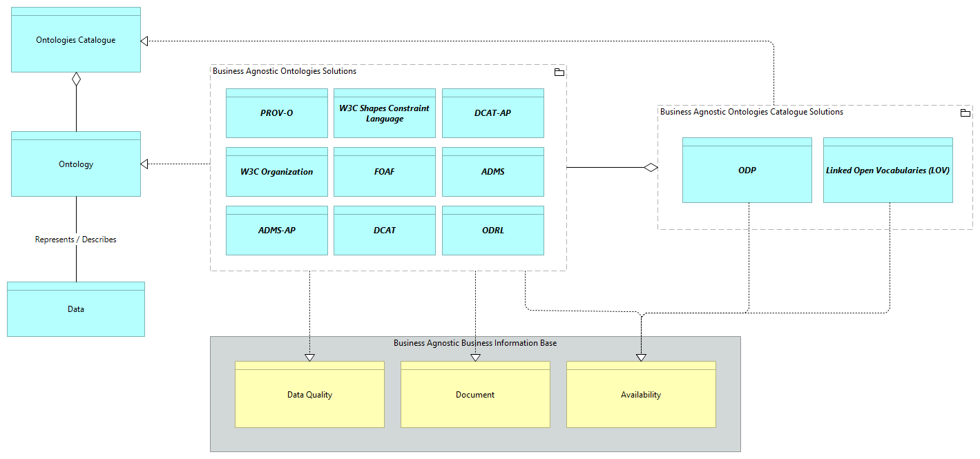This screenshot has height=459, width=980.
Task: Click the DCAT element box
Action: [385, 231]
